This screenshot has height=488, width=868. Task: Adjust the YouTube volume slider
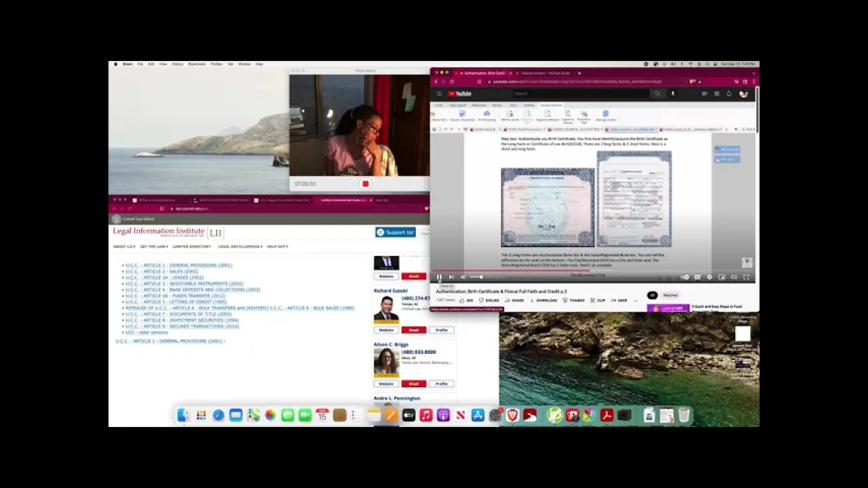pyautogui.click(x=477, y=277)
